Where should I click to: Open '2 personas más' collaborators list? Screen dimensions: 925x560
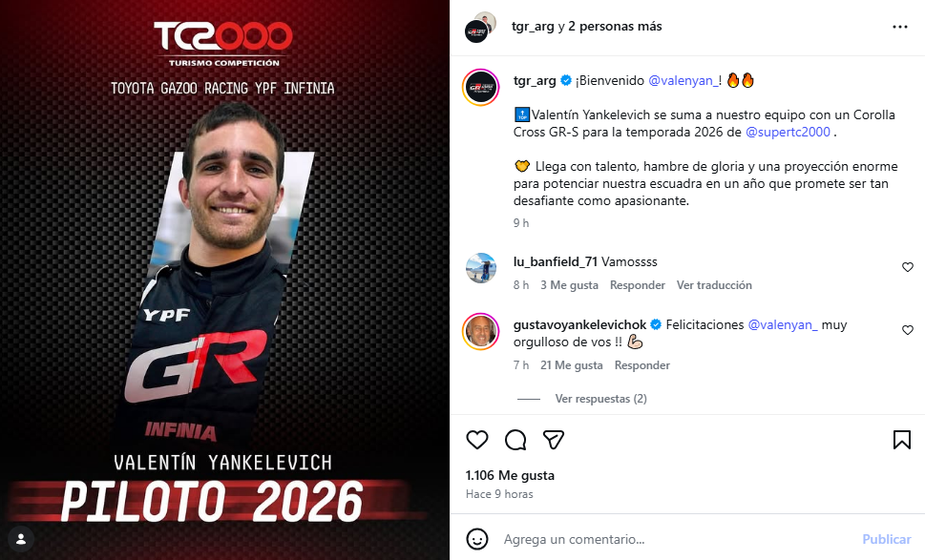point(615,27)
